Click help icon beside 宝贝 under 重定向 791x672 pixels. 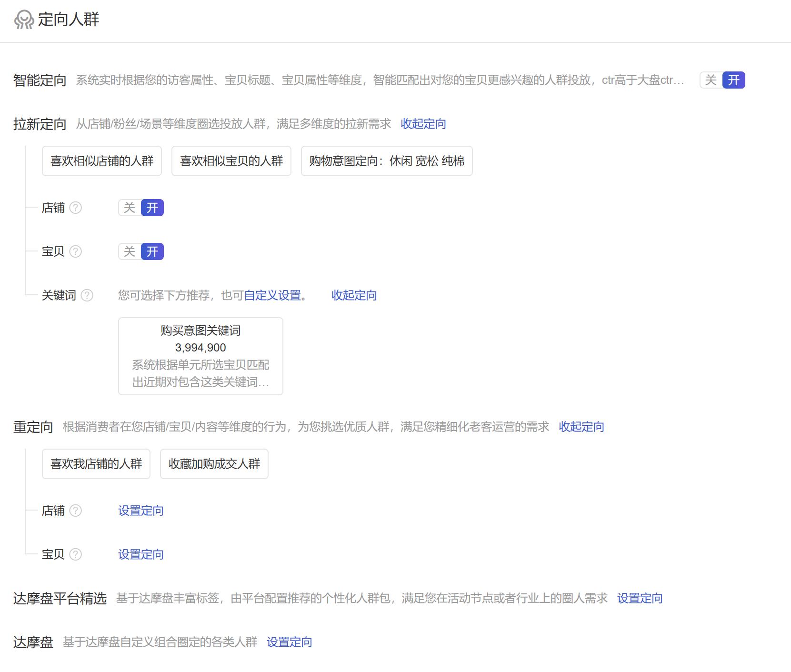(75, 554)
